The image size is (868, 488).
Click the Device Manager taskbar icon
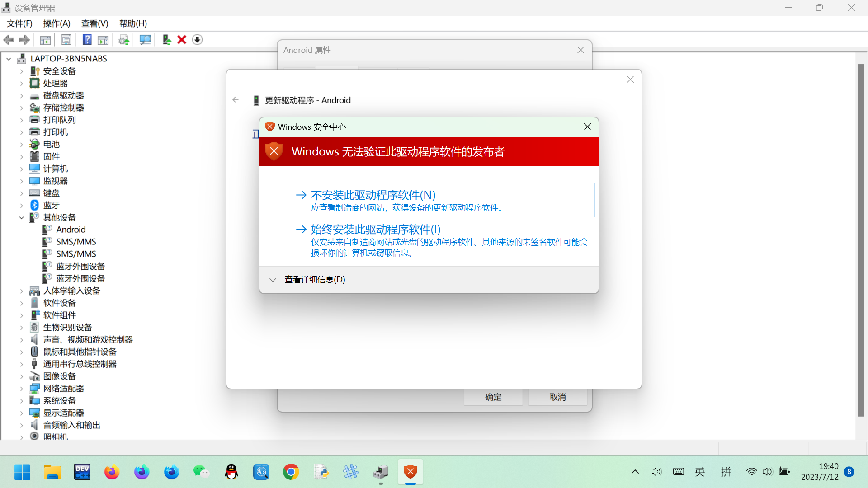381,472
